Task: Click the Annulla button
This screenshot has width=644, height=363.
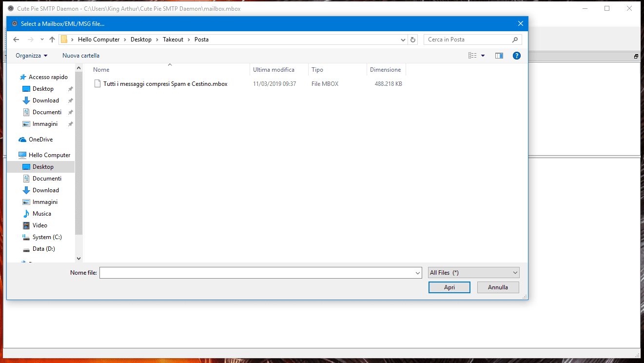Action: coord(498,287)
